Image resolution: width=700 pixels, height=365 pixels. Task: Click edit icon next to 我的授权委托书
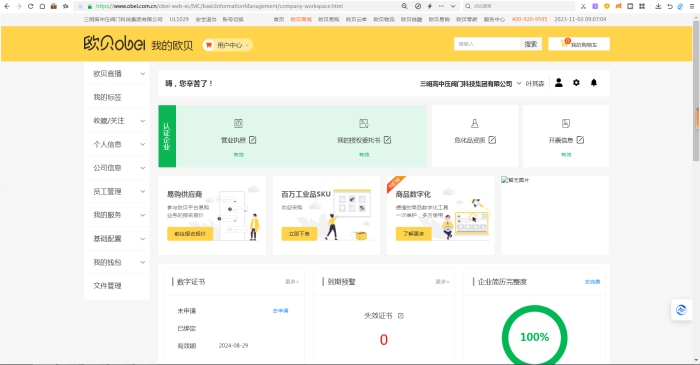tap(388, 140)
